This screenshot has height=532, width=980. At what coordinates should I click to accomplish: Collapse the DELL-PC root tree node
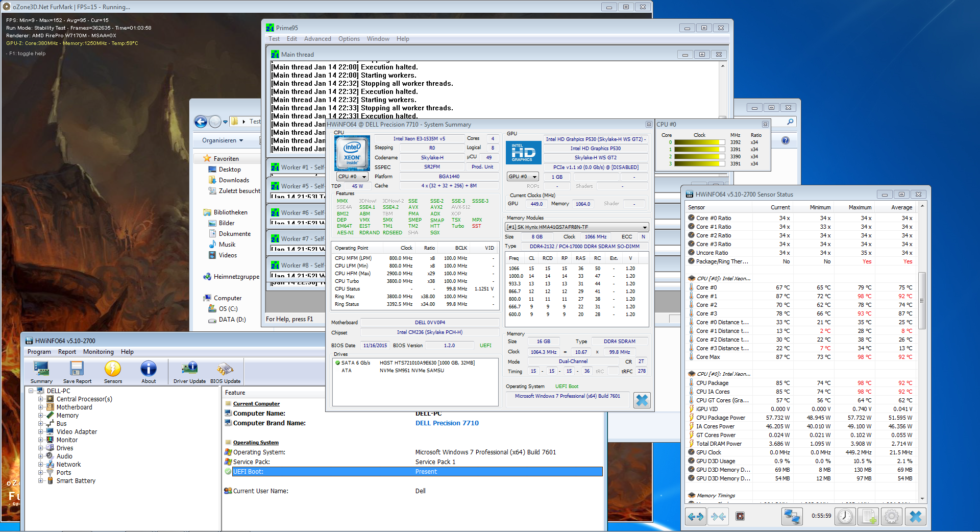[31, 391]
